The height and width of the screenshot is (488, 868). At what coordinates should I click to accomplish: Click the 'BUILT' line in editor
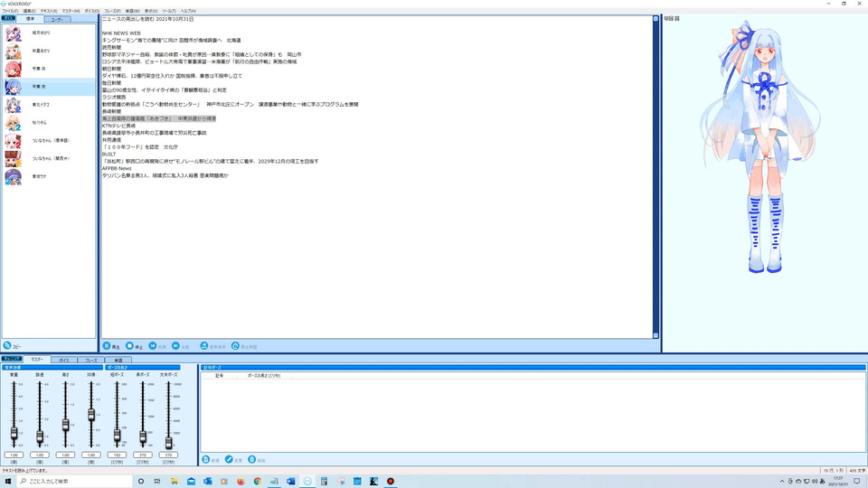point(109,155)
